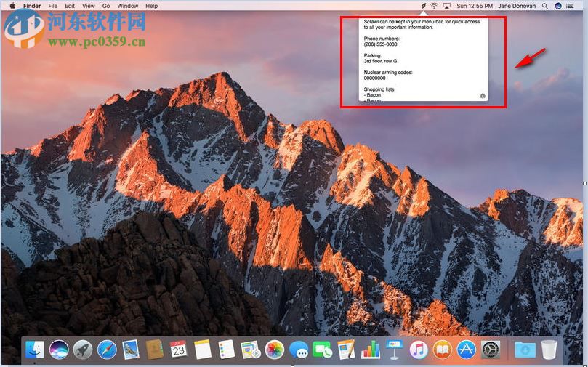Click the Scrawl feather menu bar icon

(x=424, y=6)
